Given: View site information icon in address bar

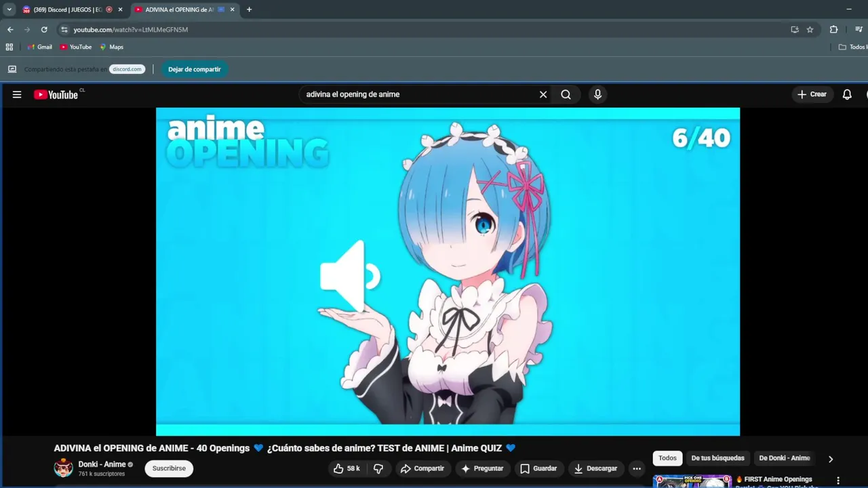Looking at the screenshot, I should [x=64, y=30].
